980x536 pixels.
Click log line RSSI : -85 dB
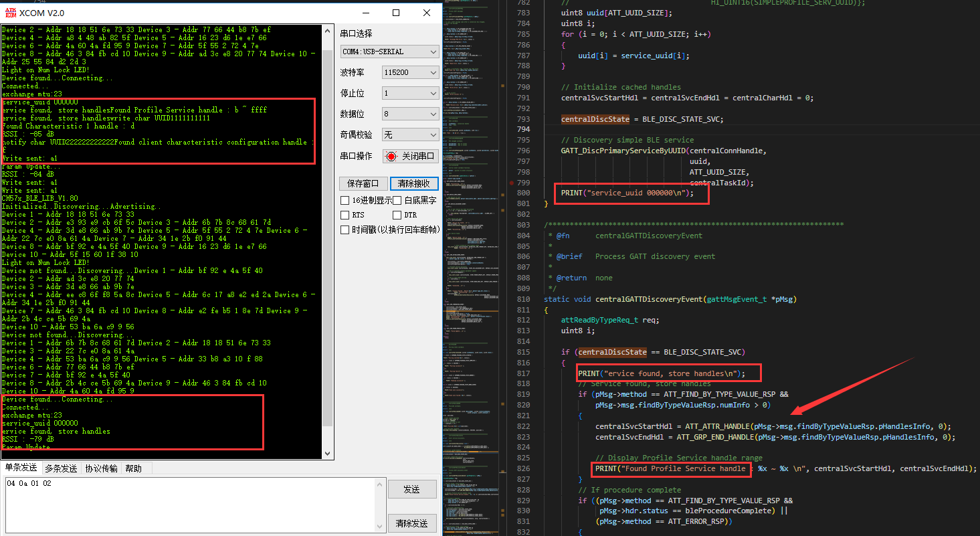pyautogui.click(x=27, y=134)
